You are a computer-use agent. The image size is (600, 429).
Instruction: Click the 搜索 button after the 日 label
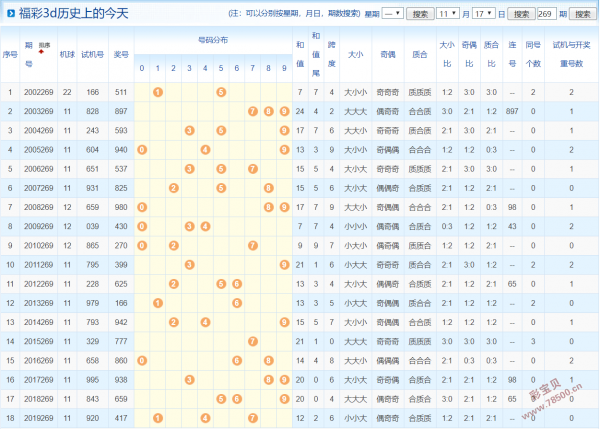(x=521, y=14)
